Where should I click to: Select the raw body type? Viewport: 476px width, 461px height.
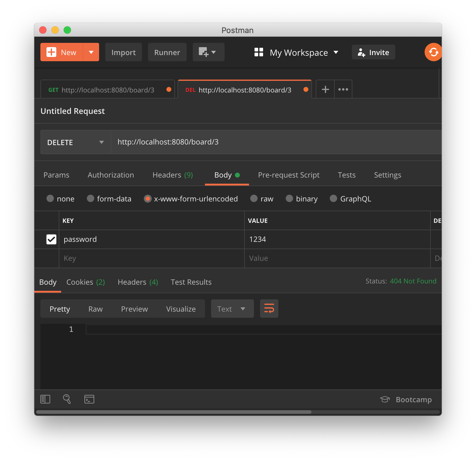tap(254, 198)
